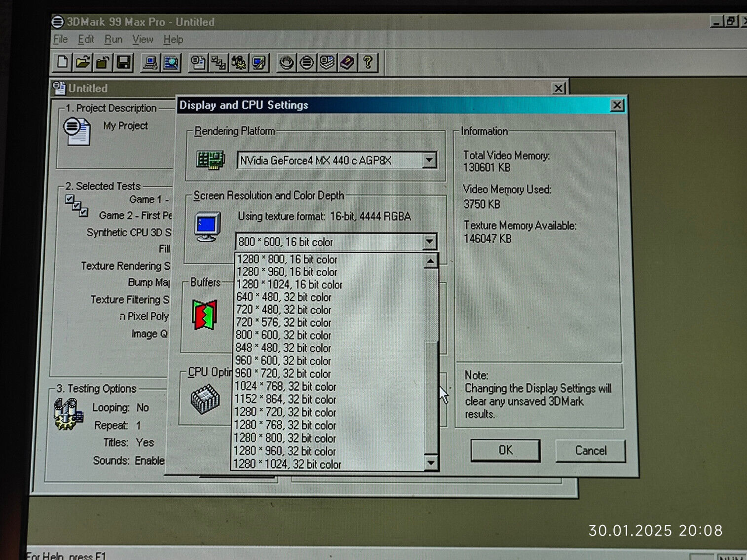Select 1024 * 768, 32 bit color
The image size is (747, 560).
coord(329,387)
